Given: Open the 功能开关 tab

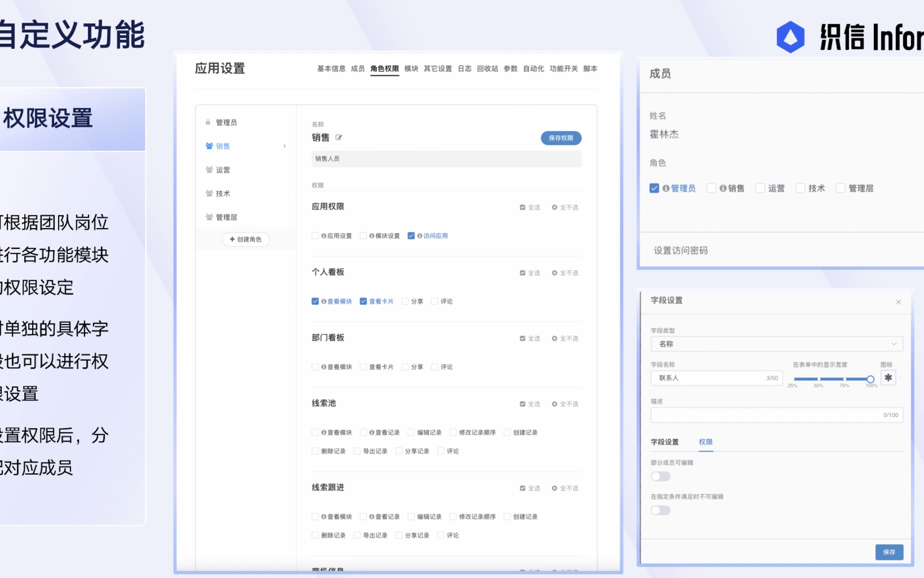Looking at the screenshot, I should 564,69.
